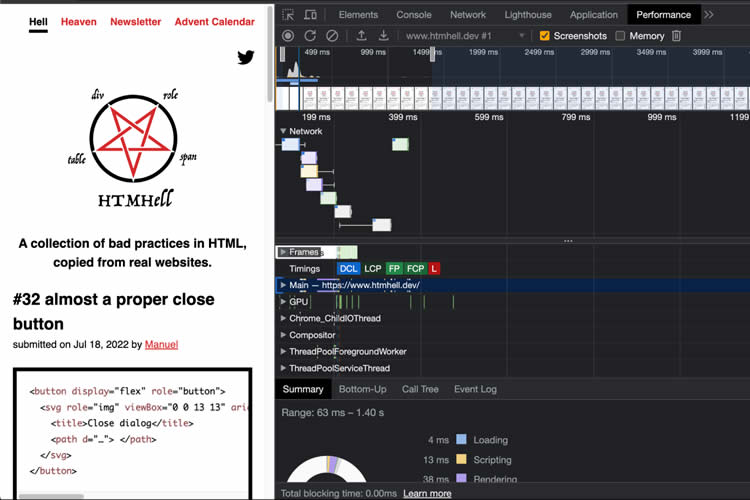Enable the Memory checkbox

tap(620, 36)
